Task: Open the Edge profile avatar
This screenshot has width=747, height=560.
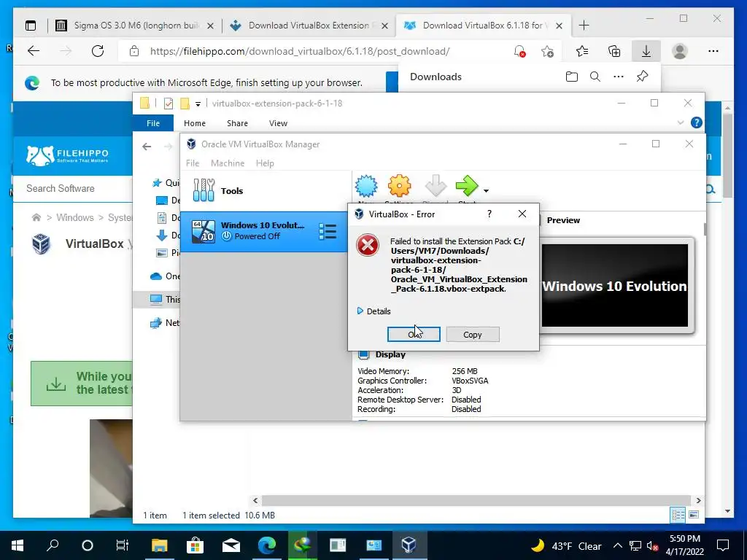Action: [x=680, y=51]
